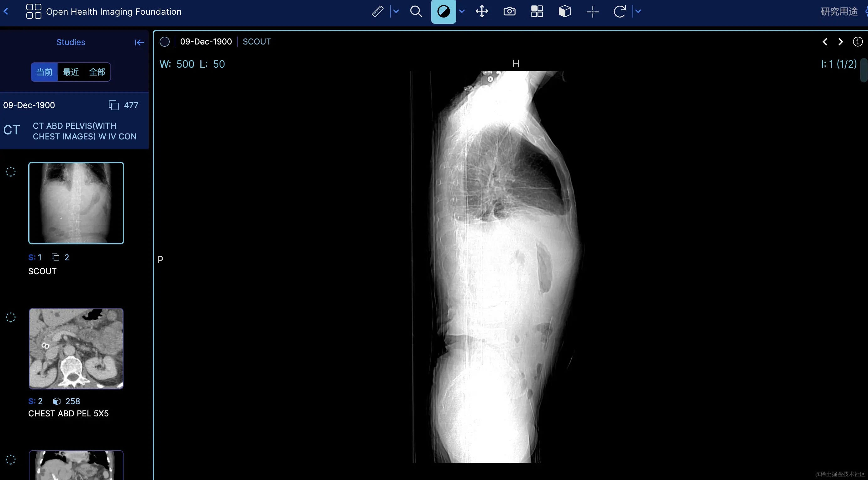
Task: Collapse the Studies side panel
Action: 139,42
